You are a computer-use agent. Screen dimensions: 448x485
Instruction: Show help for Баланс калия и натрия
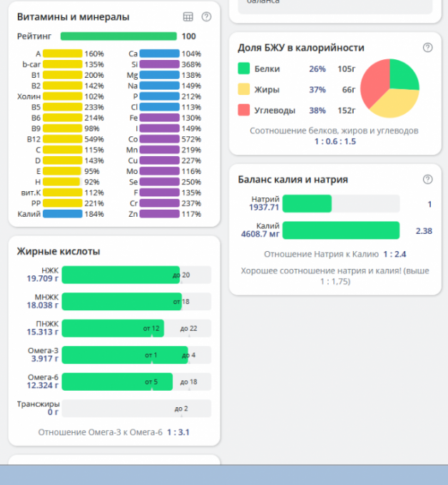tap(427, 179)
